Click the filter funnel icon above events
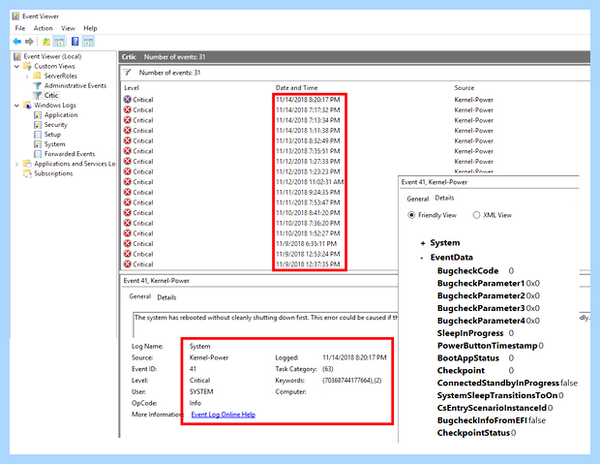 [128, 72]
